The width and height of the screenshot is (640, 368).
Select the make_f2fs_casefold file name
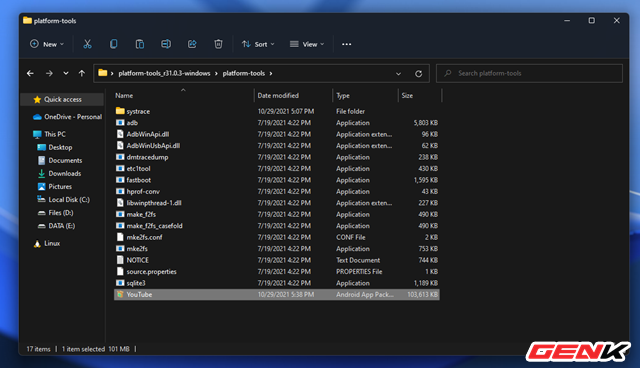(x=155, y=226)
